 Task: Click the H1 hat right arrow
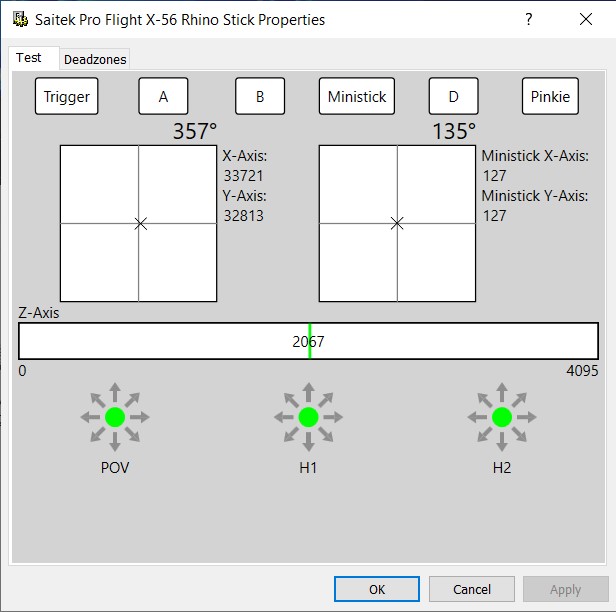coord(333,417)
